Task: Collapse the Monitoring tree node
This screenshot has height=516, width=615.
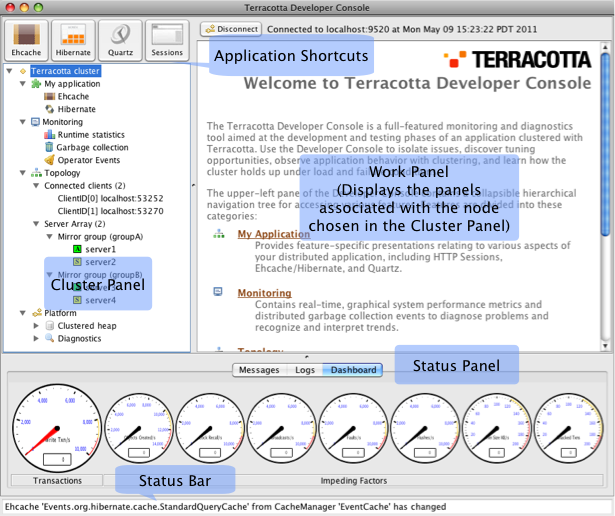Action: 23,122
